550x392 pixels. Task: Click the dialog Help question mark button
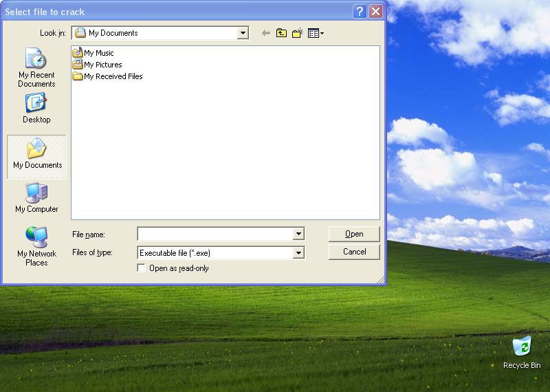(x=360, y=12)
